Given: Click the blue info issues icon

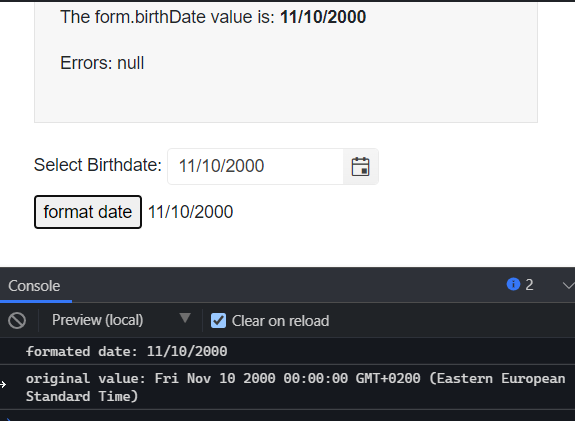Looking at the screenshot, I should [513, 284].
